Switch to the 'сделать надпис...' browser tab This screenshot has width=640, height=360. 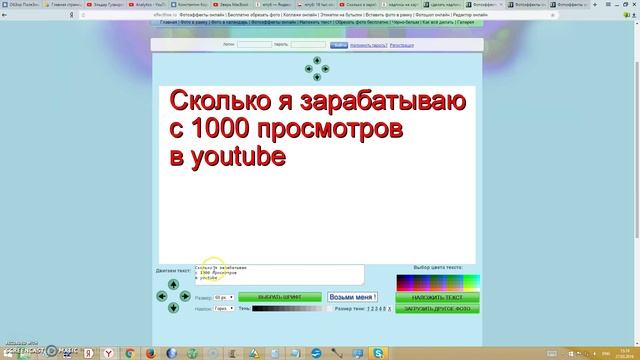pyautogui.click(x=442, y=4)
